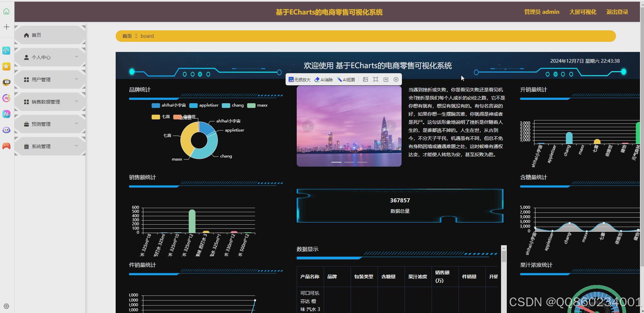The width and height of the screenshot is (644, 313).
Task: Expand the 个人中心 chevron
Action: [77, 57]
